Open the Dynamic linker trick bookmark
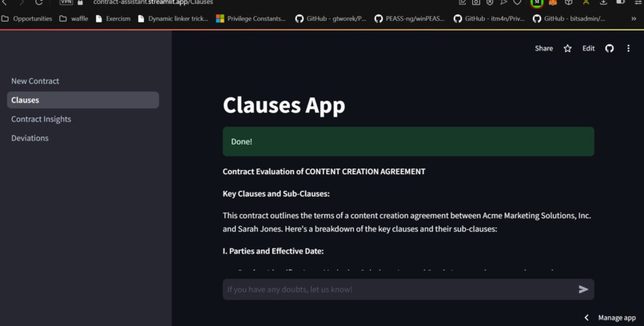644x326 pixels. [x=173, y=18]
